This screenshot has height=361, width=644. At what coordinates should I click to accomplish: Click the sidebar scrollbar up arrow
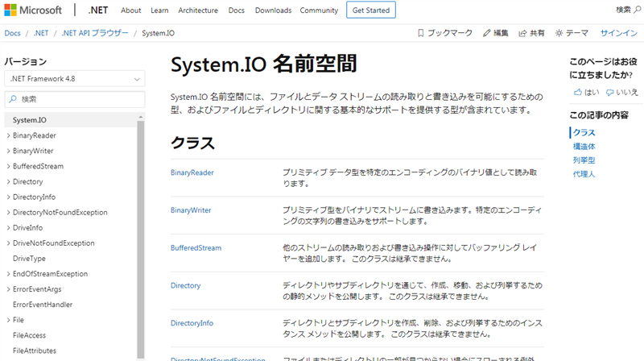[x=140, y=117]
